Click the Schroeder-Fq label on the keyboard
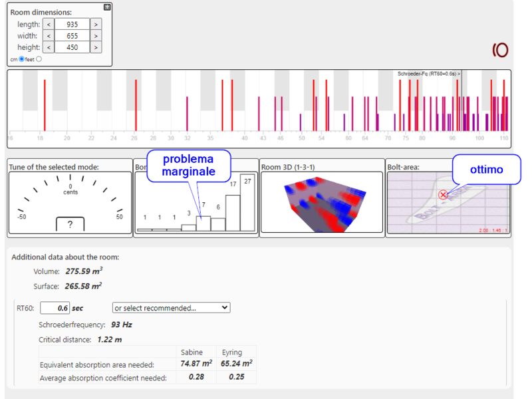532x399 pixels. pos(428,73)
